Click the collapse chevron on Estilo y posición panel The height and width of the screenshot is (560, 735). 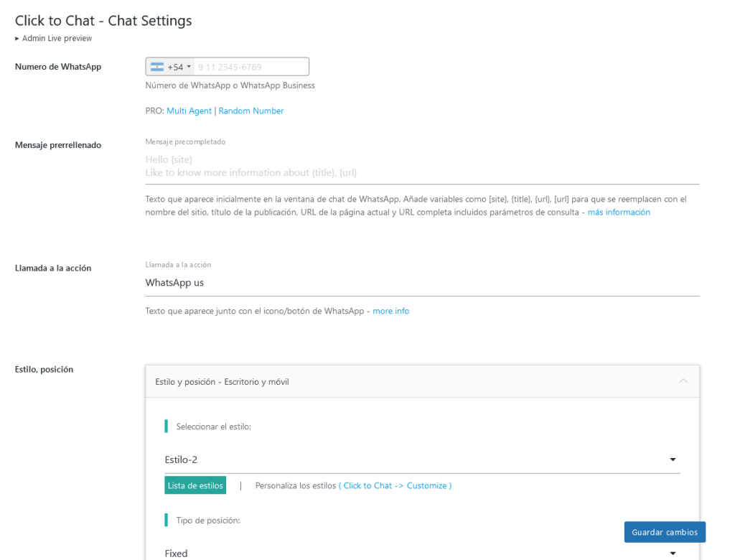(683, 381)
